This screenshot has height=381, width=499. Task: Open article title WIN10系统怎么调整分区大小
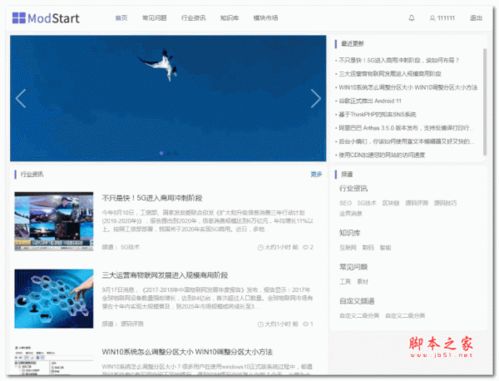187,352
